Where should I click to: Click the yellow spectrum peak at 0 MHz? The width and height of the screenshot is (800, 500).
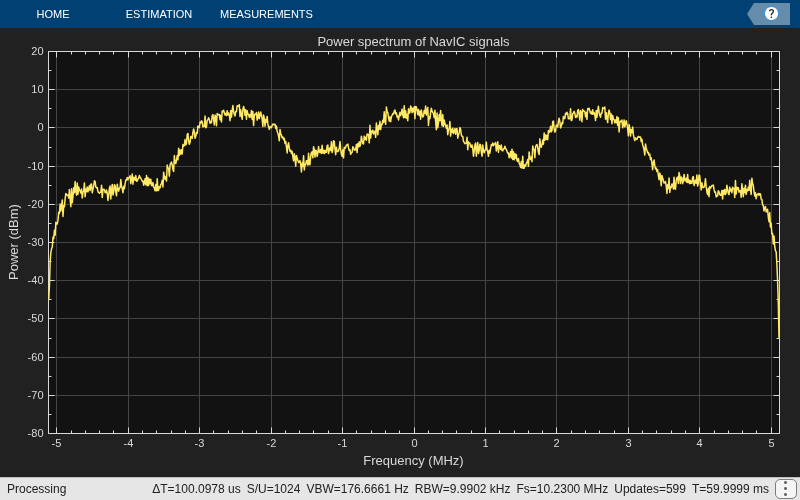pos(414,111)
